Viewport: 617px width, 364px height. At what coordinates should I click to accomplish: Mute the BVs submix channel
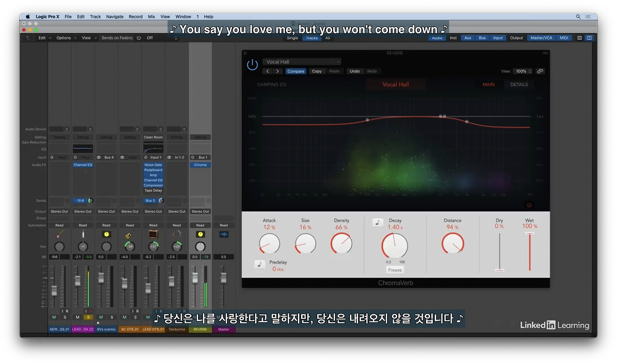pos(101,317)
